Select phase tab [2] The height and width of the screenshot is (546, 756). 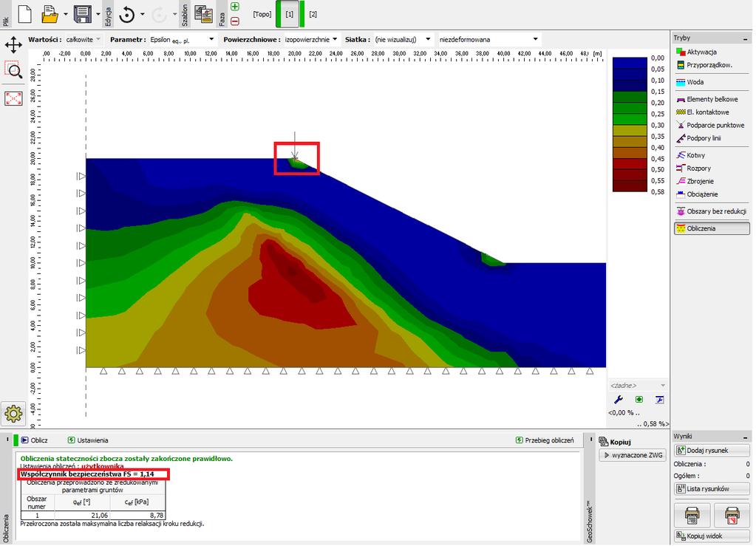(313, 15)
